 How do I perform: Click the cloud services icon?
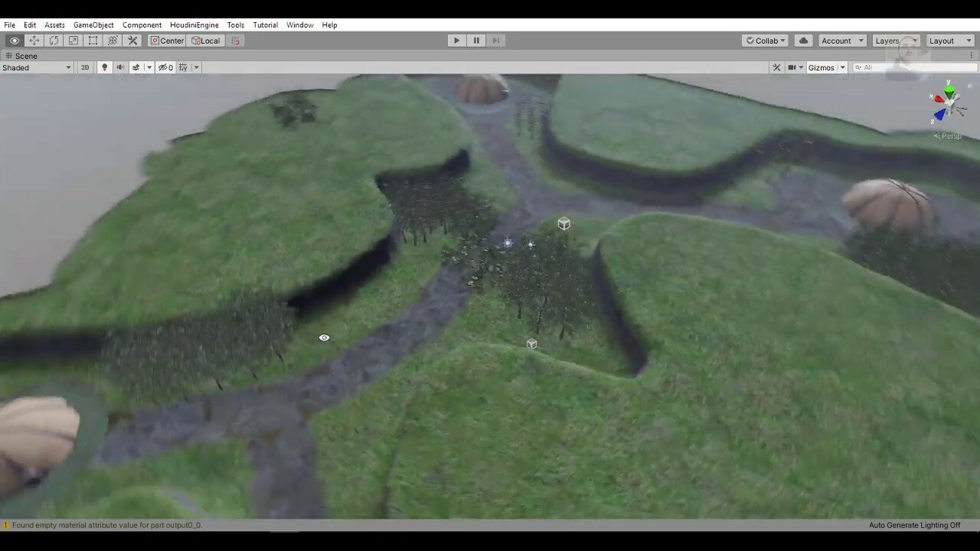802,41
